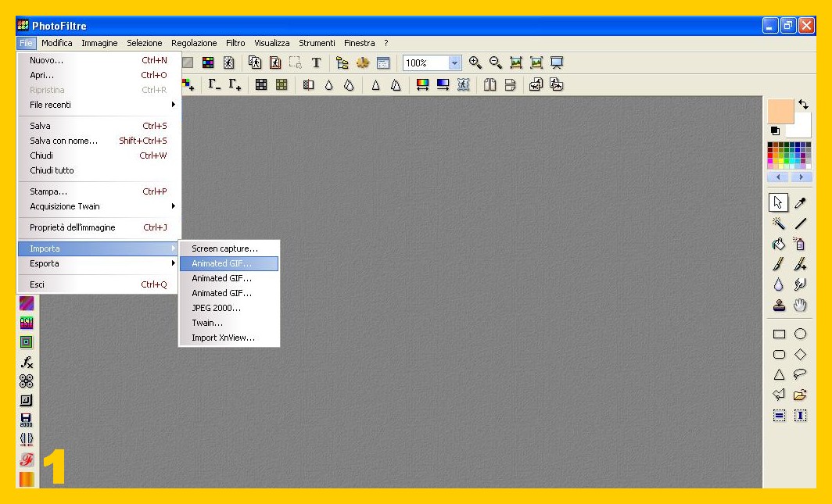The width and height of the screenshot is (832, 504).
Task: Swap foreground and background colors
Action: (x=803, y=105)
